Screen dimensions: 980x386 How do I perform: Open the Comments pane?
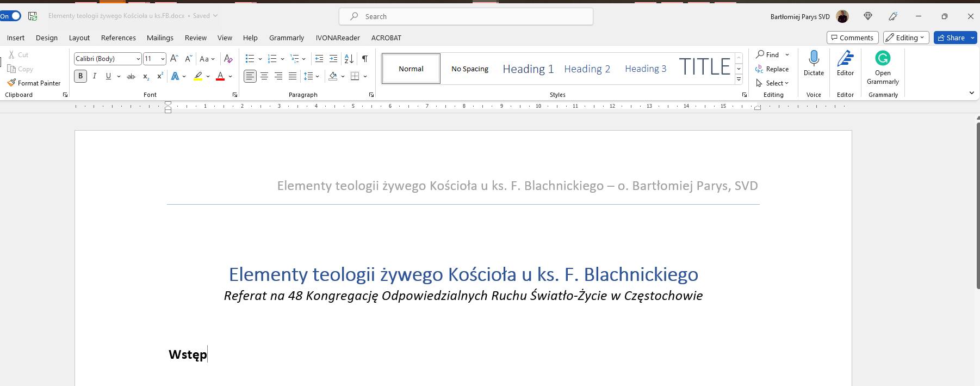pos(852,38)
